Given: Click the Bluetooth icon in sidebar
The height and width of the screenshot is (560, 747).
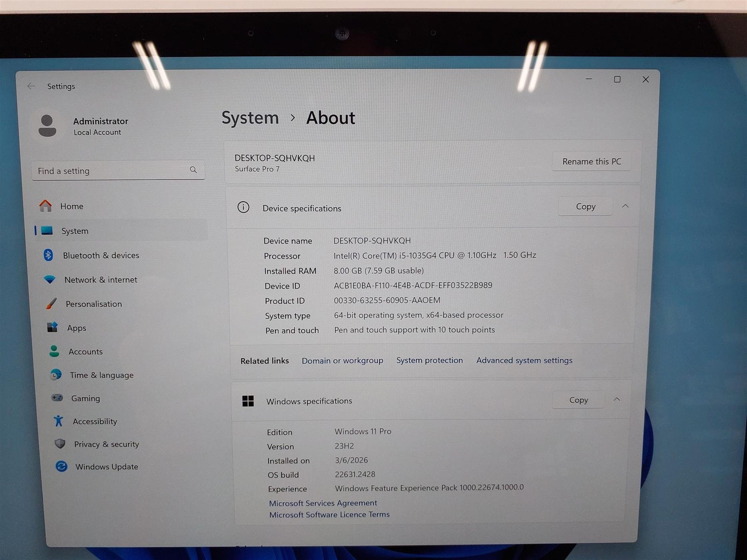Looking at the screenshot, I should pos(48,255).
